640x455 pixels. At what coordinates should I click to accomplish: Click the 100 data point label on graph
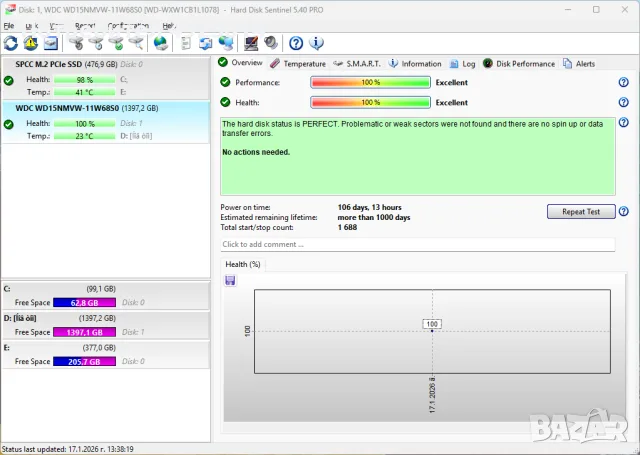[x=432, y=324]
